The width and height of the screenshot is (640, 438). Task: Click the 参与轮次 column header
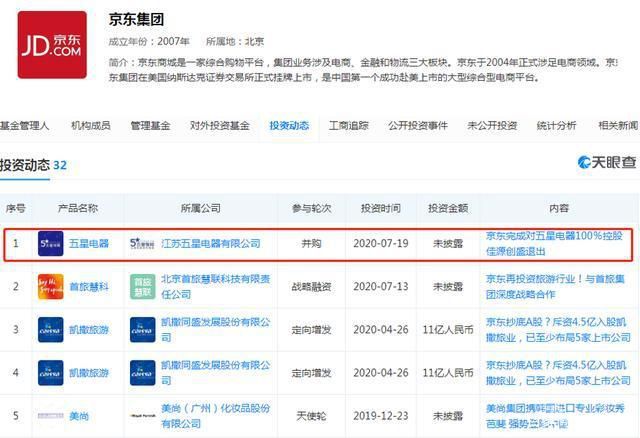point(311,208)
